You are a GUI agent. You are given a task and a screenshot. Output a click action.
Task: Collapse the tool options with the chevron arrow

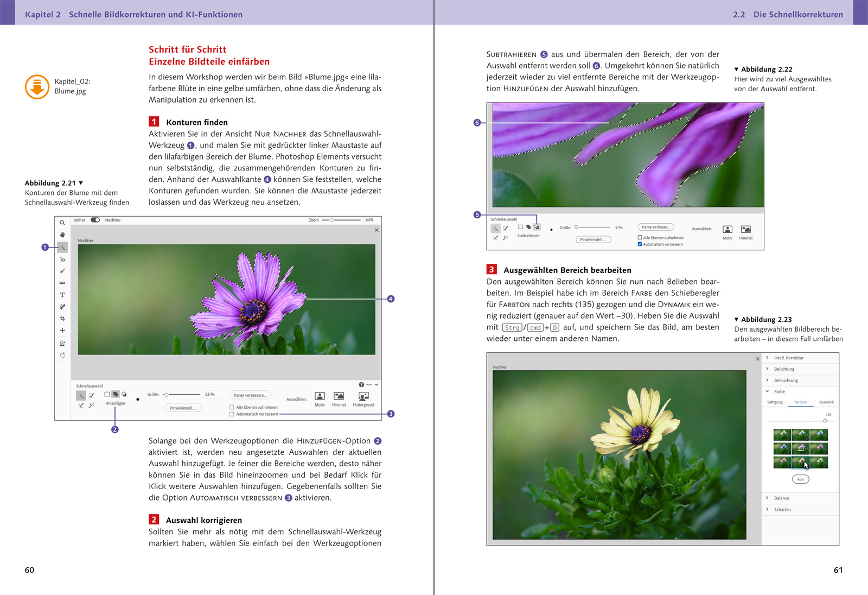376,385
